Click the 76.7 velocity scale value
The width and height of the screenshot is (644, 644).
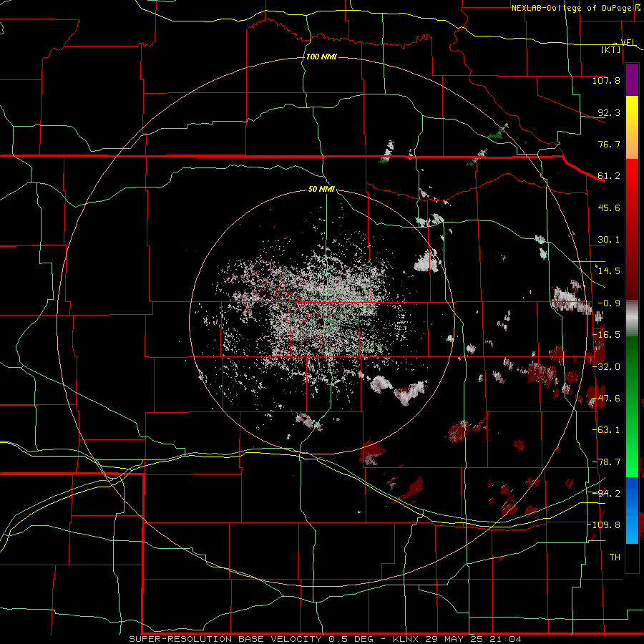click(x=609, y=144)
